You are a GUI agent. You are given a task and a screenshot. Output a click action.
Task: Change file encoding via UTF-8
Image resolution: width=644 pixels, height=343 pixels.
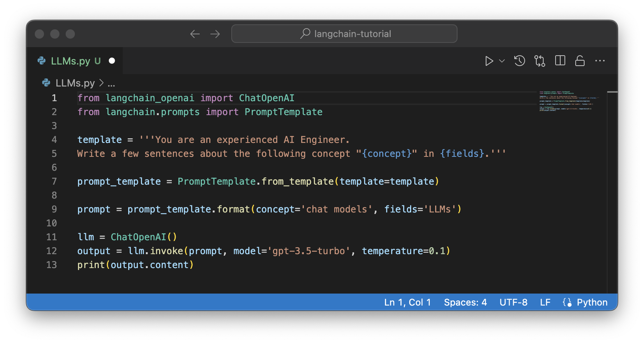(514, 302)
